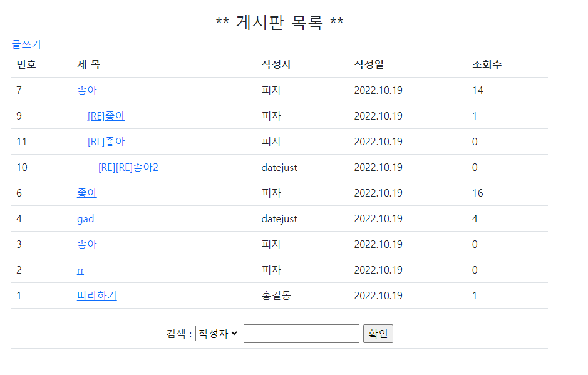Select author 홍길동 in row 1
Viewport: 588px width, 375px height.
pyautogui.click(x=276, y=295)
